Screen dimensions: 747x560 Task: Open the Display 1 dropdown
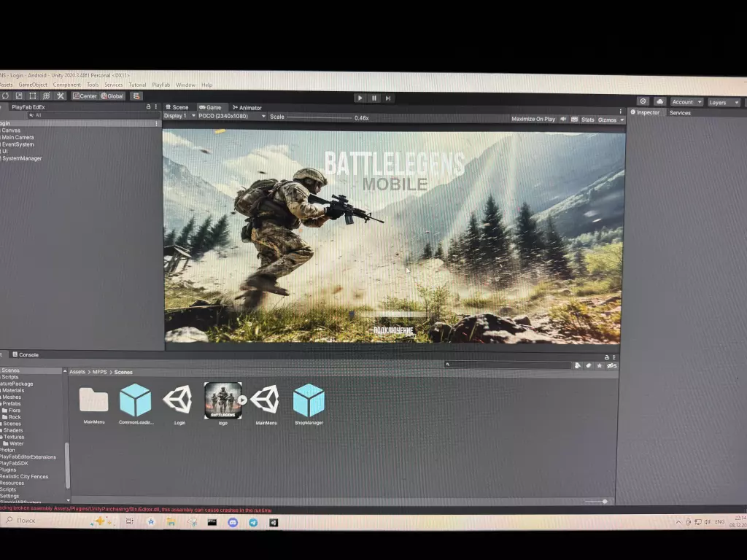177,116
